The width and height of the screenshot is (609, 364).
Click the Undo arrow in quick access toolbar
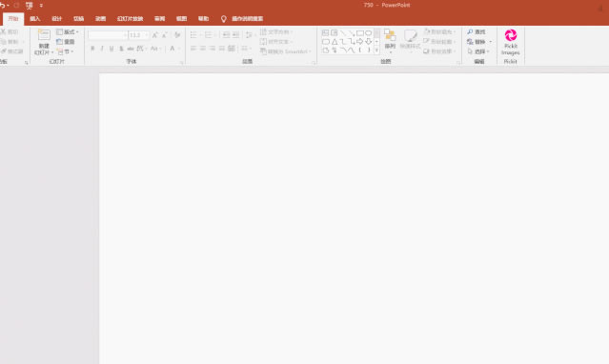pyautogui.click(x=2, y=6)
